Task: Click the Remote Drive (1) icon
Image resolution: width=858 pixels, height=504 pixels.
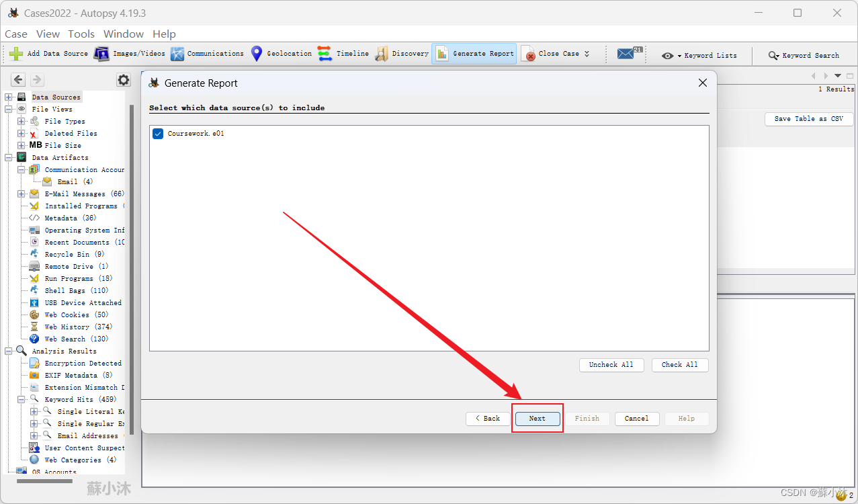Action: click(x=34, y=267)
